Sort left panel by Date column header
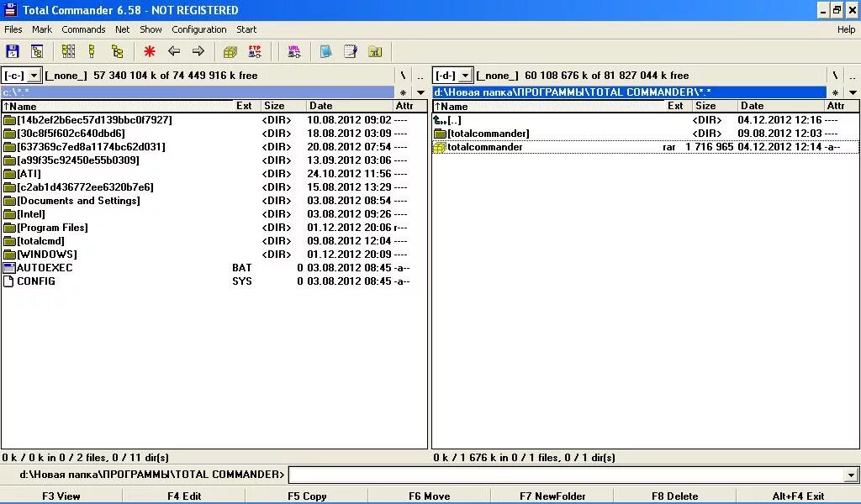 [x=349, y=106]
